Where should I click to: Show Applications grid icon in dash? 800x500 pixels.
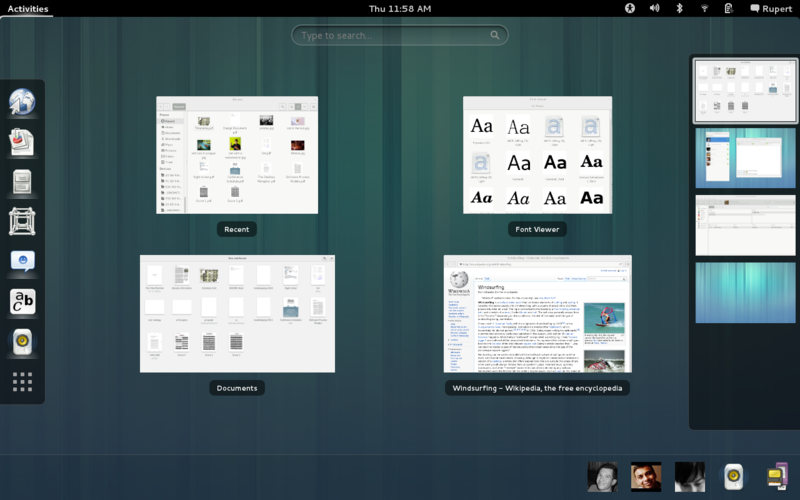[x=22, y=382]
